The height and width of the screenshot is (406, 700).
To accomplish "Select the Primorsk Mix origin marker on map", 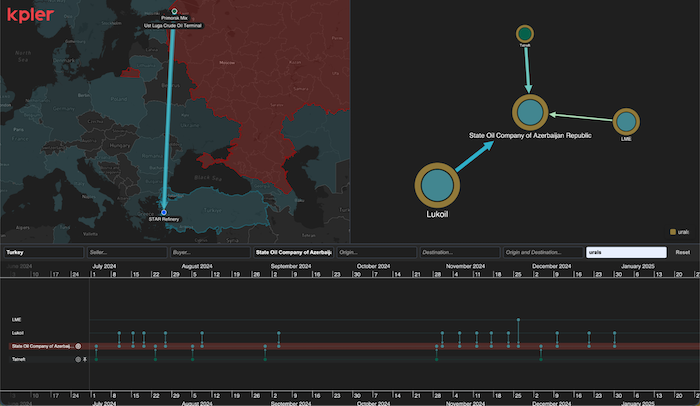I will pyautogui.click(x=174, y=11).
